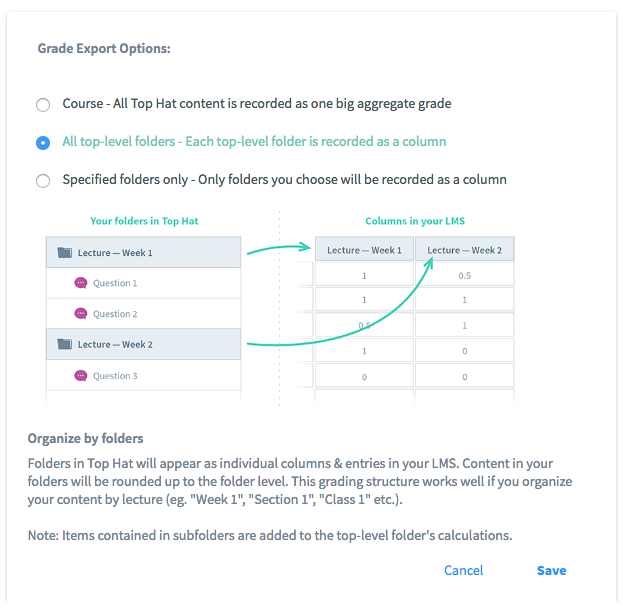This screenshot has width=623, height=616.
Task: Click the Lecture — Week 1 folder icon
Action: pos(65,253)
